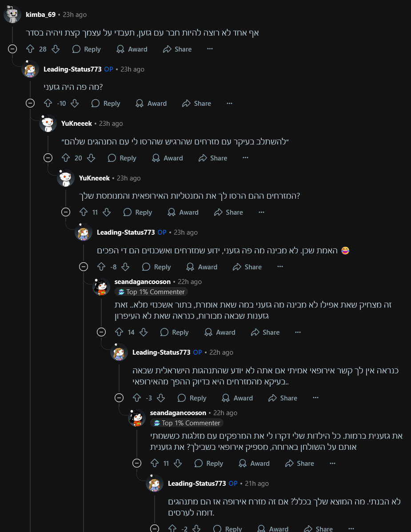Open more options on comment scored -8
This screenshot has width=411, height=532.
pos(280,267)
